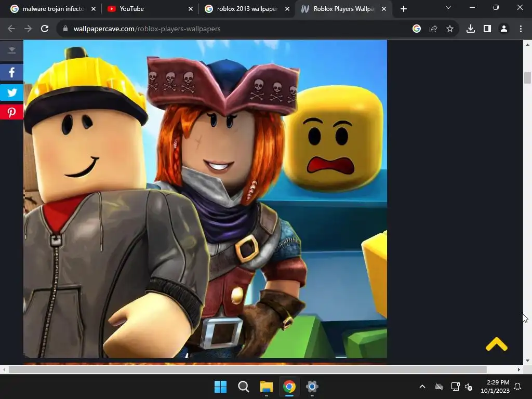Open the notifications bell icon
This screenshot has width=532, height=399.
[518, 387]
